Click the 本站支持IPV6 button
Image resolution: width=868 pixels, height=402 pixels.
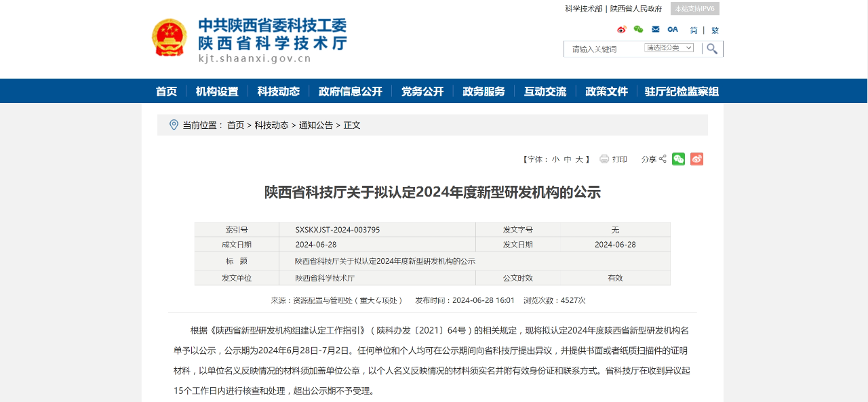tap(693, 8)
